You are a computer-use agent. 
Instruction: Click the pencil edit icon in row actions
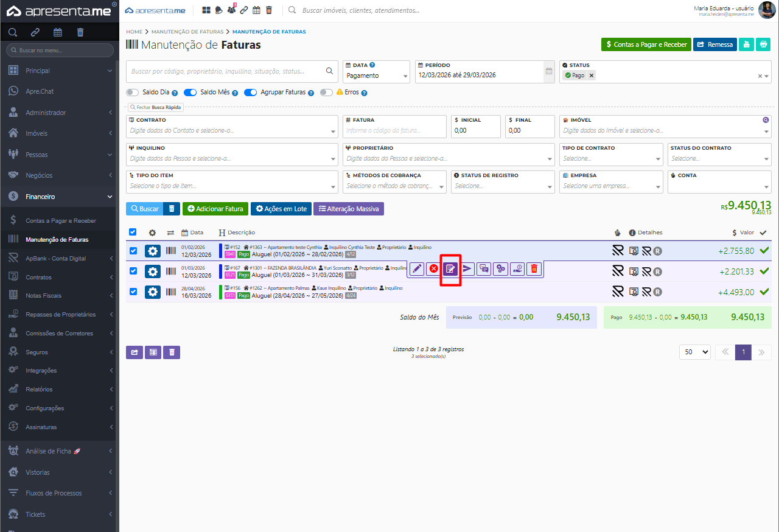pos(417,268)
